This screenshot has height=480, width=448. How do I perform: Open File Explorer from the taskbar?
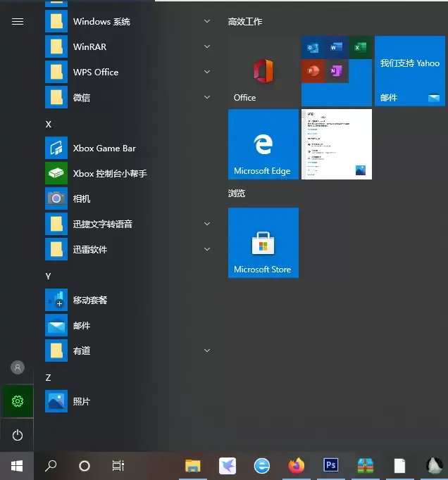(193, 466)
